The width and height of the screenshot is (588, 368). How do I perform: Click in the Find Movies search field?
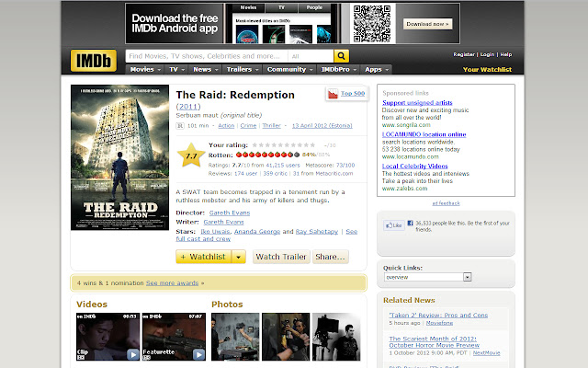point(207,56)
